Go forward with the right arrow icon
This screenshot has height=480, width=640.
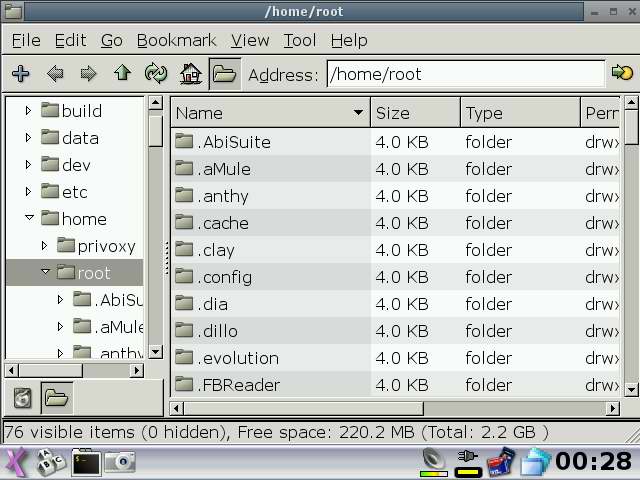[88, 74]
